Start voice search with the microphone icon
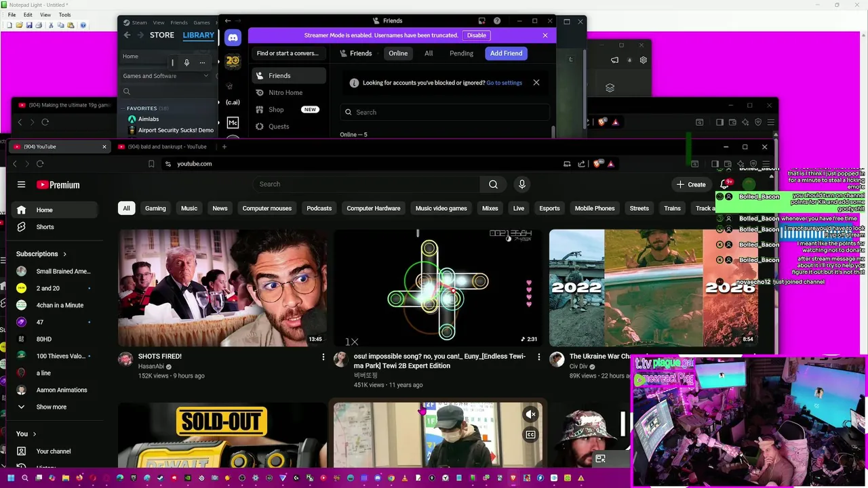The image size is (868, 488). [x=521, y=184]
